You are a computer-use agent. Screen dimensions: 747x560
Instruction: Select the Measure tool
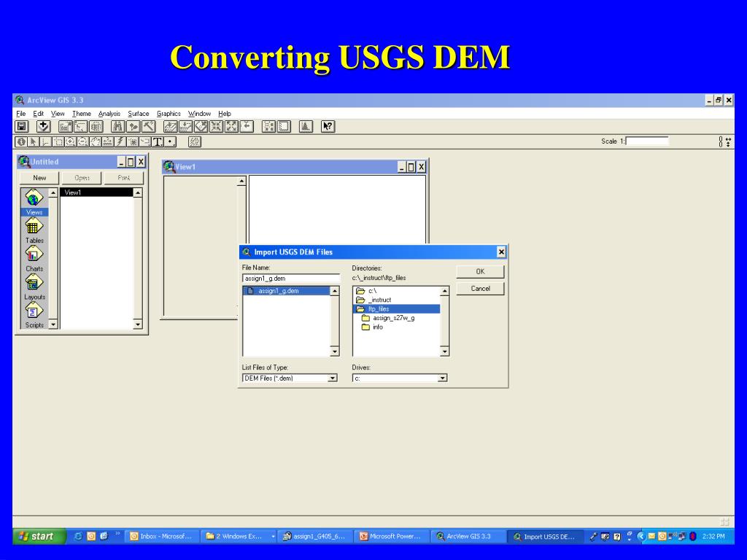tap(108, 141)
